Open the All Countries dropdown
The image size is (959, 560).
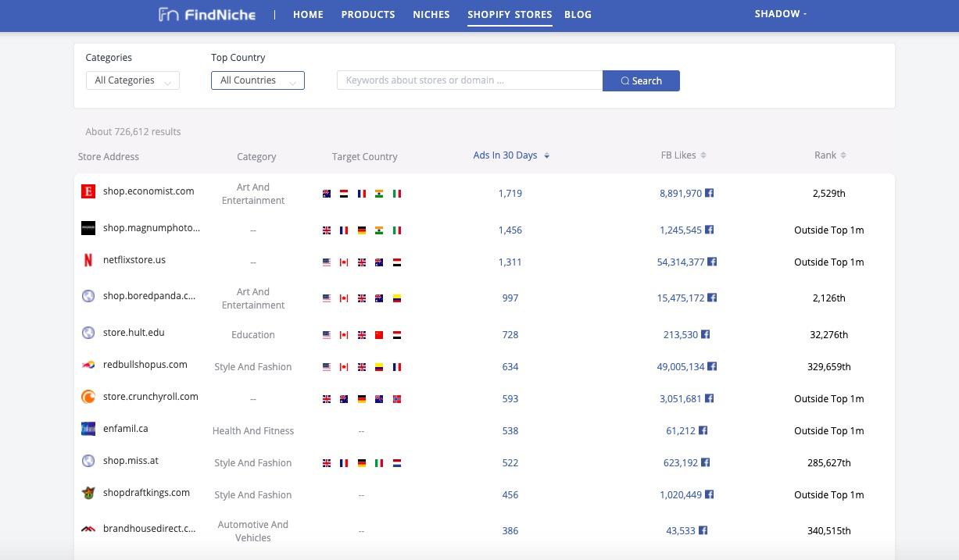point(258,80)
